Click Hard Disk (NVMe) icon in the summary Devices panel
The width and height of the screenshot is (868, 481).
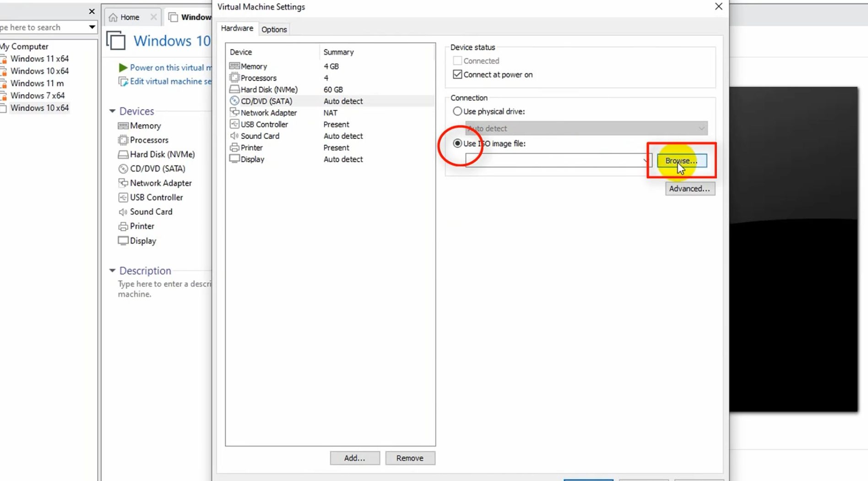[123, 154]
